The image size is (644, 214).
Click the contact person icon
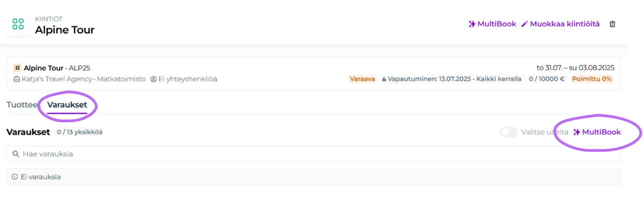pyautogui.click(x=154, y=79)
